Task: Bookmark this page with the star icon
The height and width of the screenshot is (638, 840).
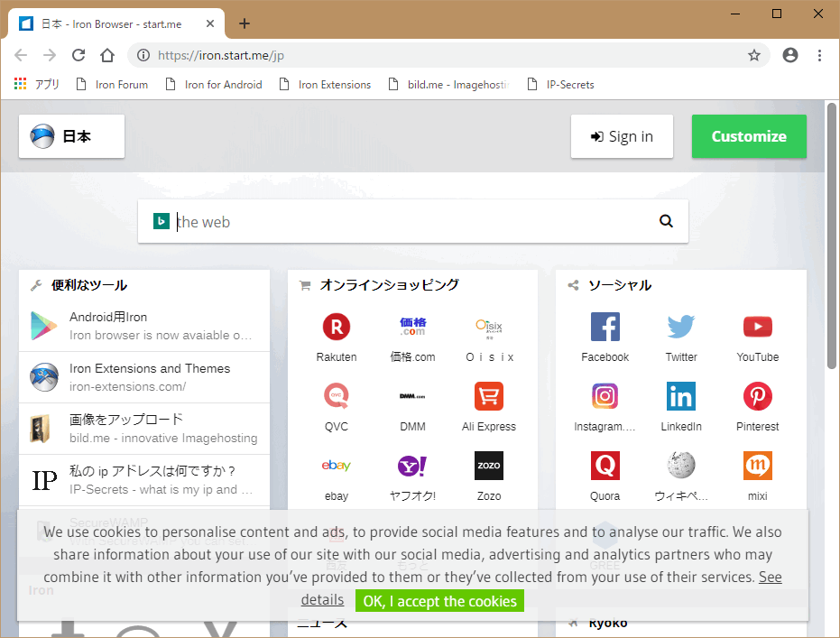Action: [754, 55]
